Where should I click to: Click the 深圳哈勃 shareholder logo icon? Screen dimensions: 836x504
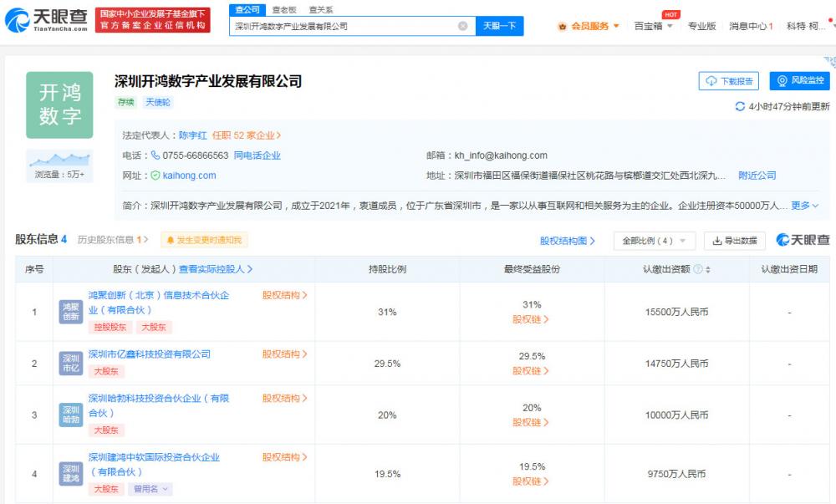pos(70,415)
